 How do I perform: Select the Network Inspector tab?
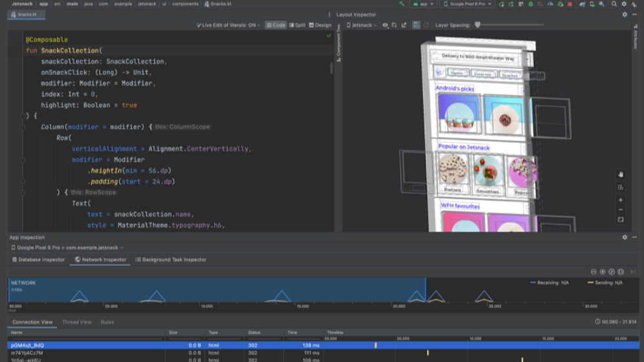click(x=100, y=260)
